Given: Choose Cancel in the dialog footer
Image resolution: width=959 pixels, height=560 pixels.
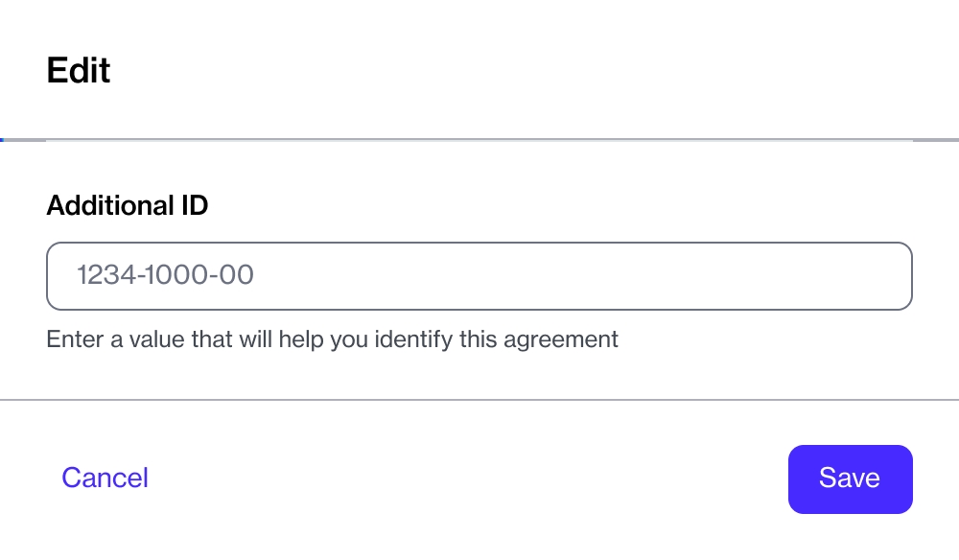Looking at the screenshot, I should (105, 478).
